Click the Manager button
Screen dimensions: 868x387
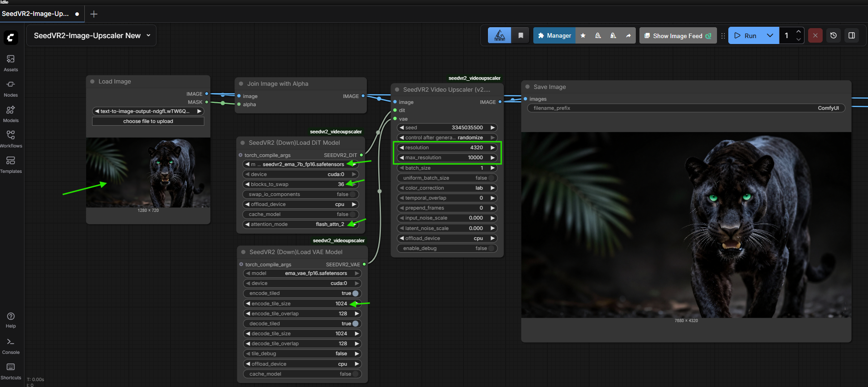(554, 35)
